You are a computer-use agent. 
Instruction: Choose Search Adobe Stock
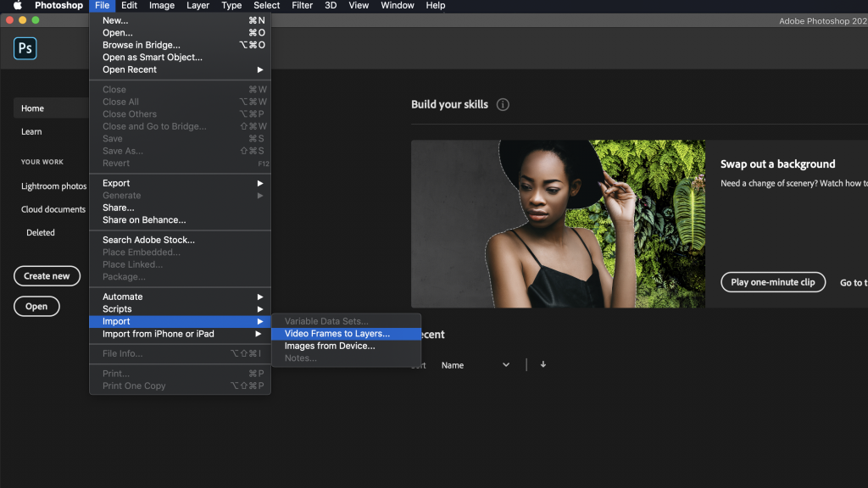click(180, 240)
